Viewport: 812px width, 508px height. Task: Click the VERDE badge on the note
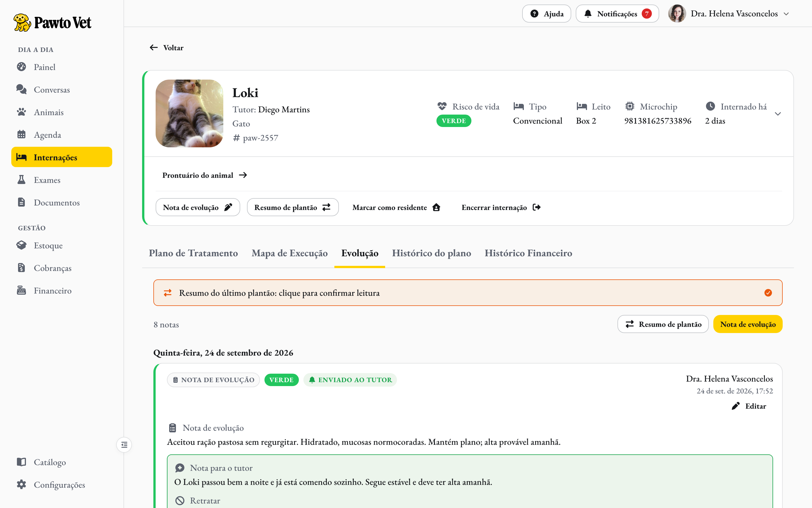tap(281, 380)
